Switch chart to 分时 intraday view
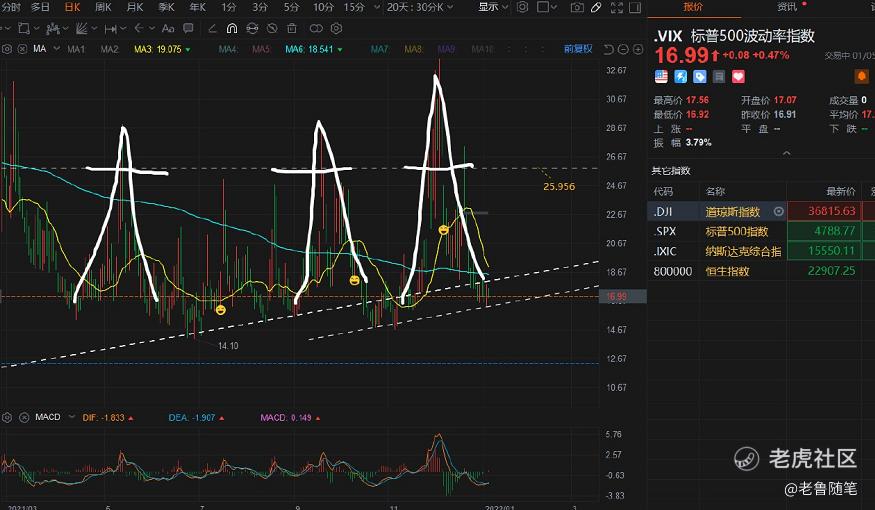This screenshot has height=510, width=875. [x=10, y=7]
